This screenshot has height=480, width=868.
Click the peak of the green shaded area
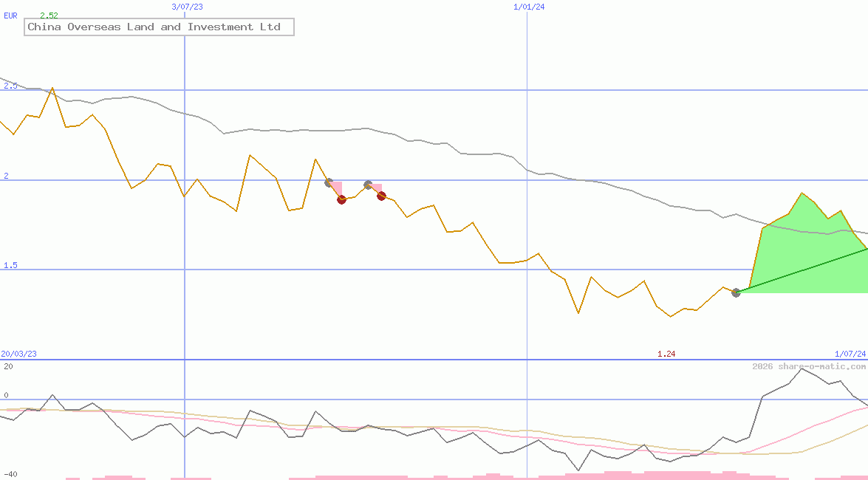802,193
